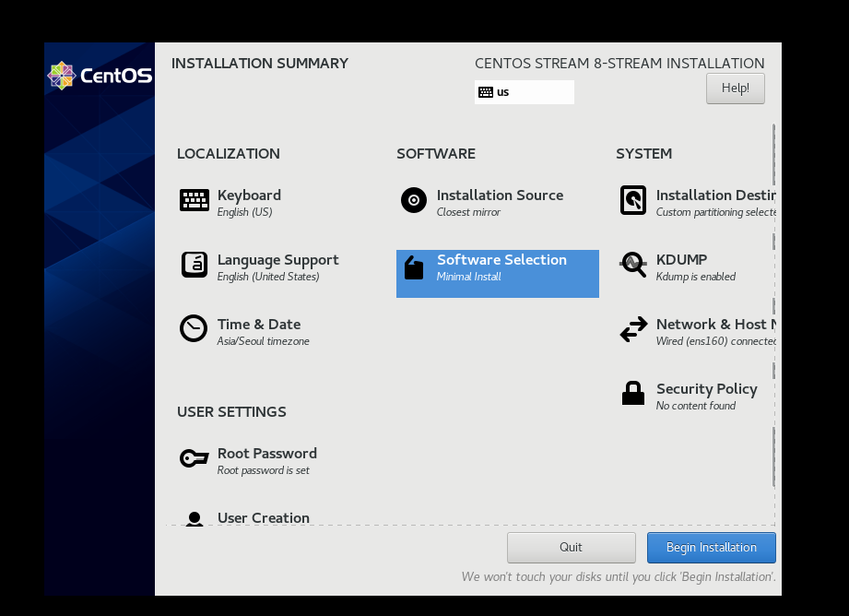Open Security Policy title
This screenshot has width=849, height=616.
[x=707, y=389]
